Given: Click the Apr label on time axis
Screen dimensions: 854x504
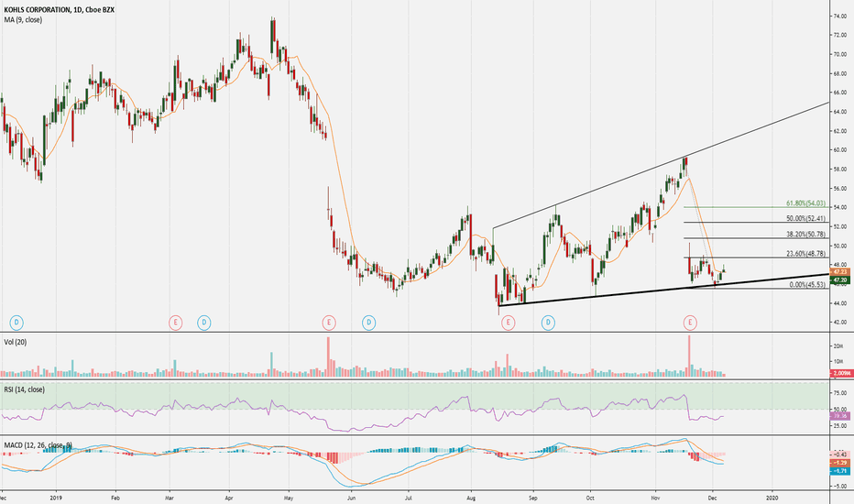Looking at the screenshot, I should 229,498.
